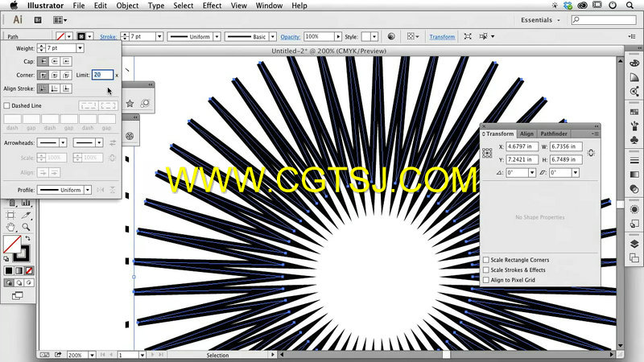Open Recolor Artwork wheel icon in control bar

391,36
